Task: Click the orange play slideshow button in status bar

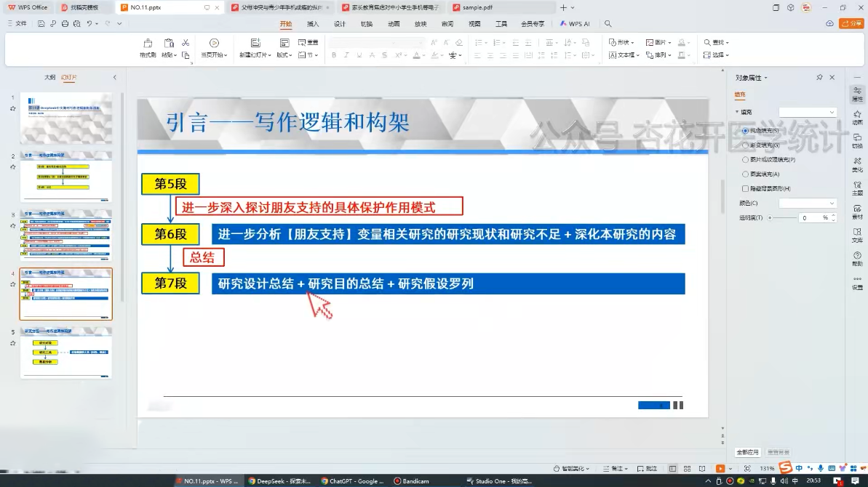Action: (720, 469)
